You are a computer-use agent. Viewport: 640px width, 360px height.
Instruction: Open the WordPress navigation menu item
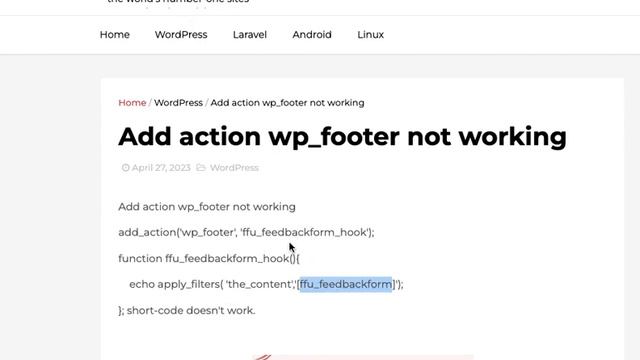pyautogui.click(x=181, y=35)
